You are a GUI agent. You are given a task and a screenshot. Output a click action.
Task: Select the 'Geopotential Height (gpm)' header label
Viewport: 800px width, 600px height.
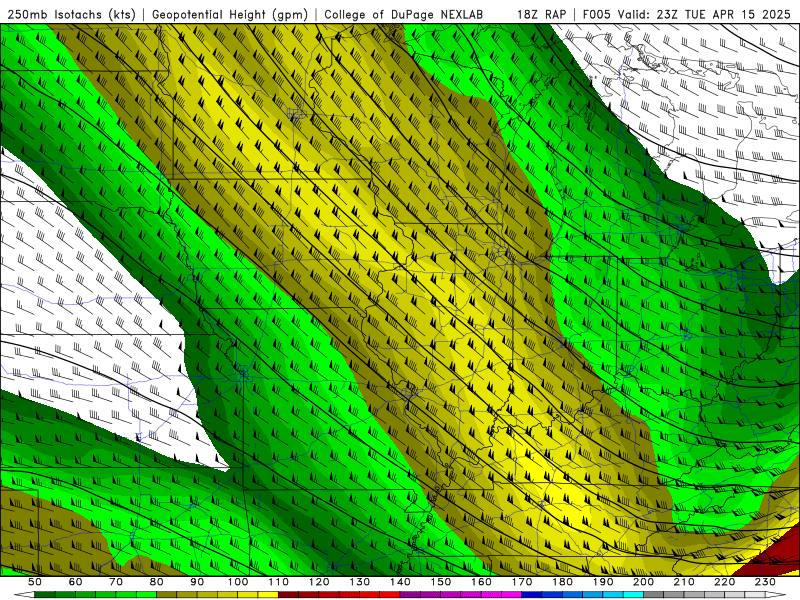coord(230,15)
